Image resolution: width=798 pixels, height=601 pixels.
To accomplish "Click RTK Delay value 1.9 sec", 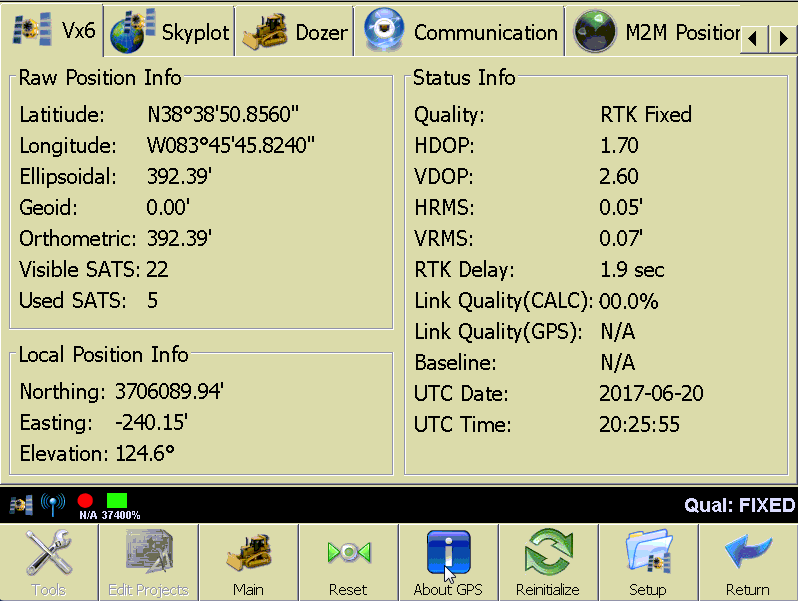I will coord(632,270).
